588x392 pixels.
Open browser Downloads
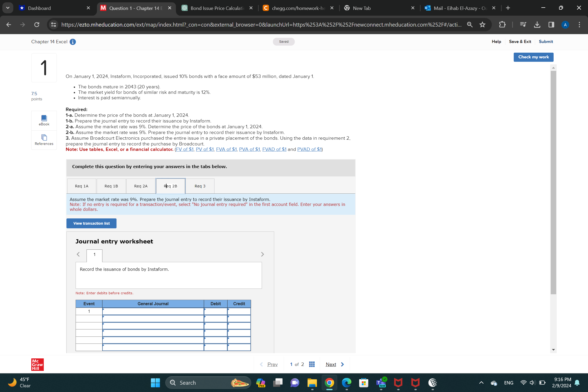tap(537, 24)
